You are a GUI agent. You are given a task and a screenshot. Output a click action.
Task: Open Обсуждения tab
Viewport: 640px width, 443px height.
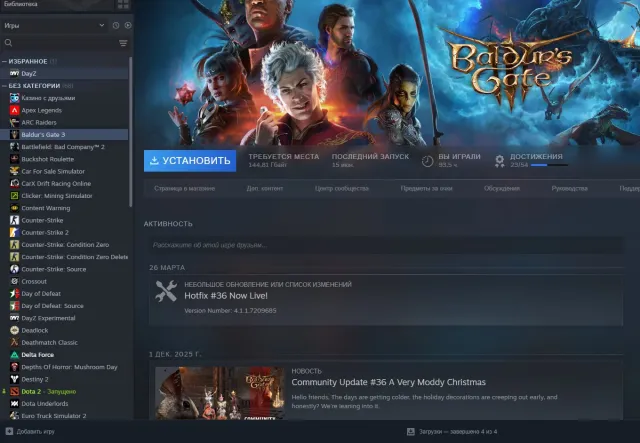502,189
